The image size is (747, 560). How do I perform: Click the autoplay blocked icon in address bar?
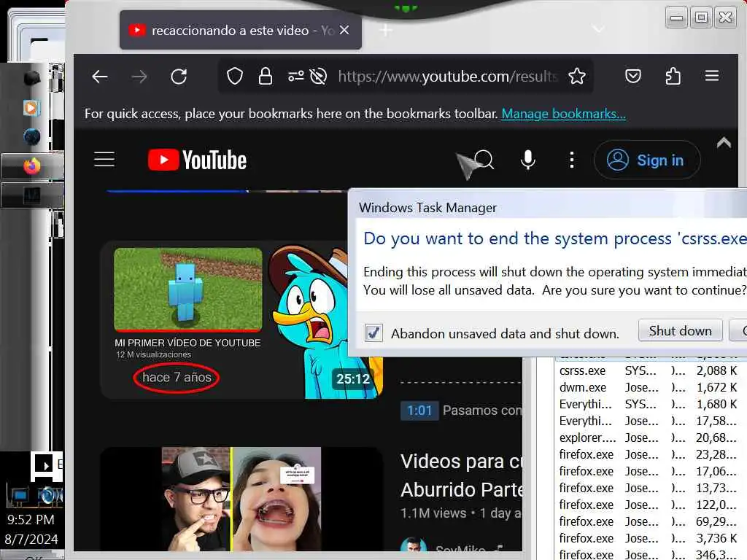318,76
